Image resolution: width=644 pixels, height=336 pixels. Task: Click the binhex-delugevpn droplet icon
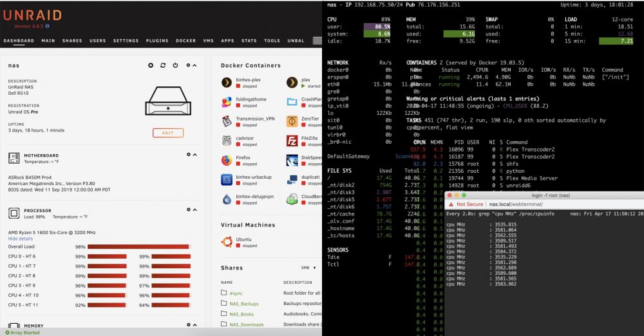227,199
